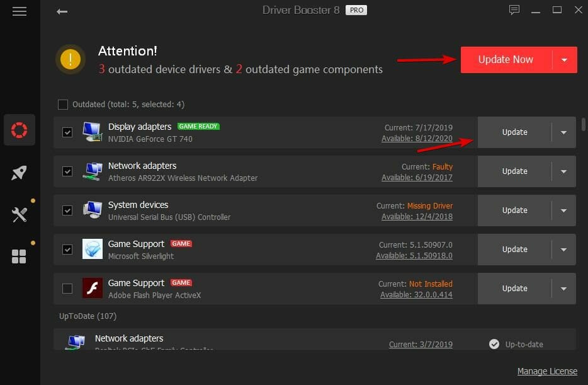Expand System devices update options arrow
Screen dimensions: 588x385
563,210
